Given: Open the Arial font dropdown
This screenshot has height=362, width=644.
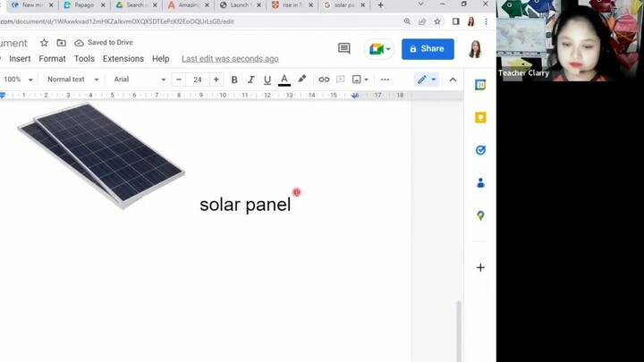Looking at the screenshot, I should 140,80.
